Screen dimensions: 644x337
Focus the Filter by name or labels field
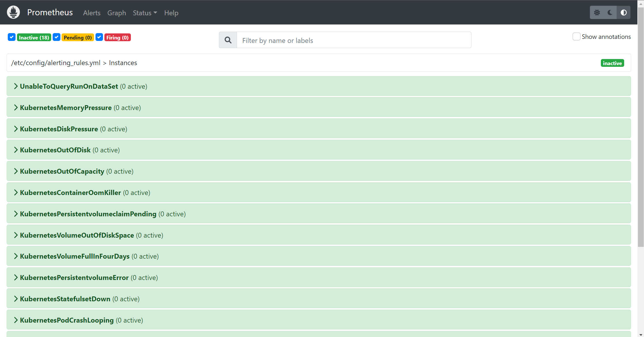coord(354,40)
